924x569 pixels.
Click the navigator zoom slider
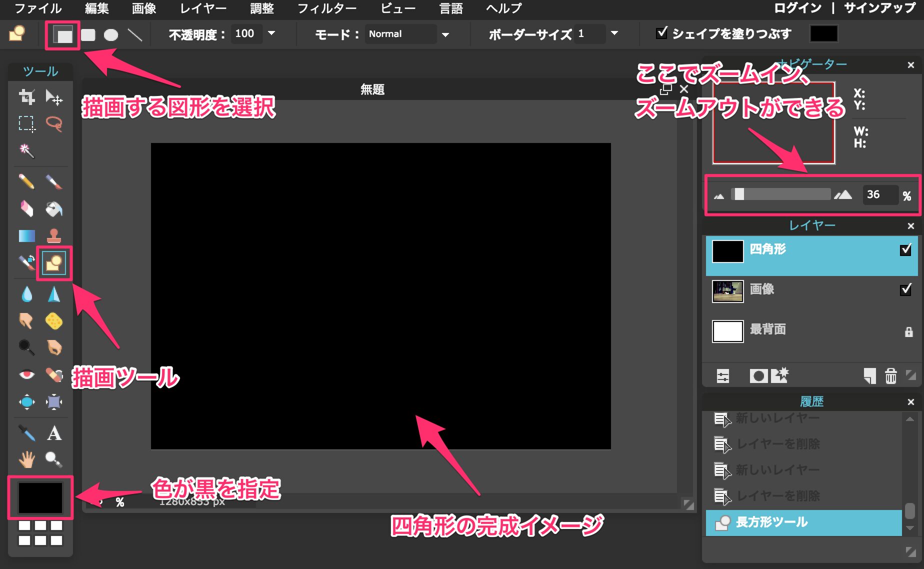tap(780, 194)
